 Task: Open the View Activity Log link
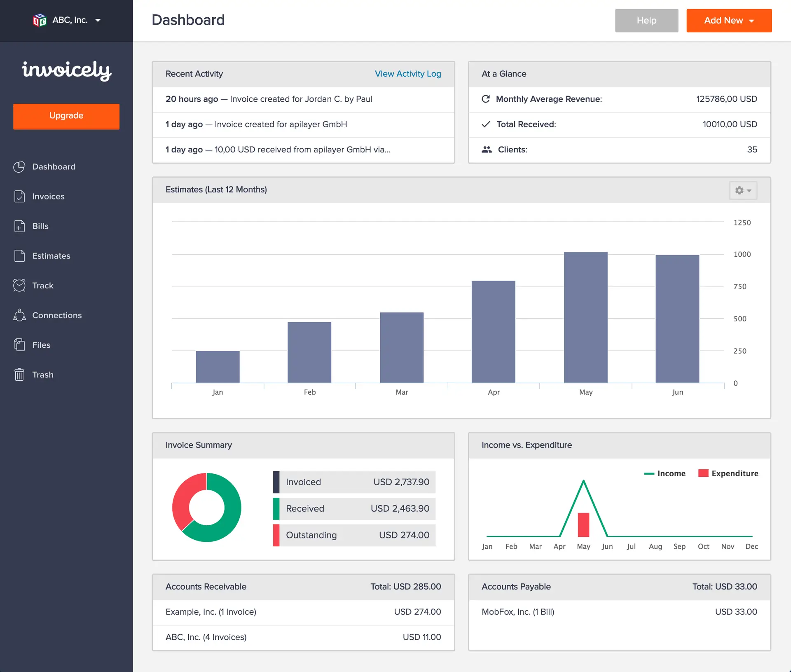pyautogui.click(x=407, y=74)
